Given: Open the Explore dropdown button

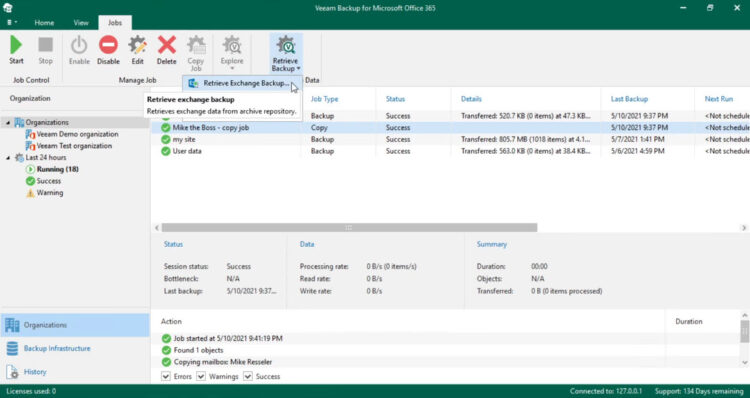Looking at the screenshot, I should (232, 53).
